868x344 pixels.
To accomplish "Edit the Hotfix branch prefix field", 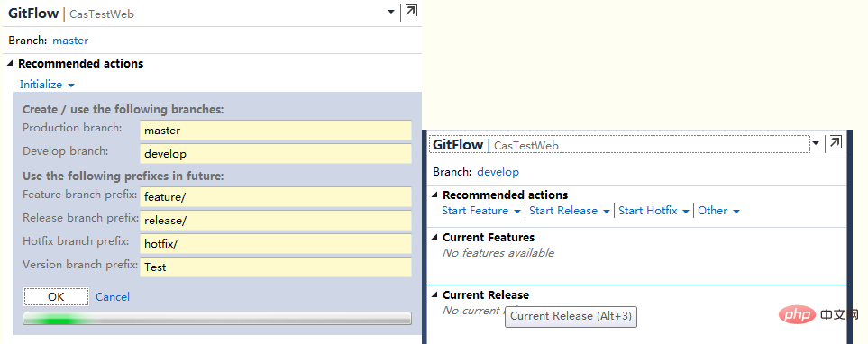I will pos(276,243).
